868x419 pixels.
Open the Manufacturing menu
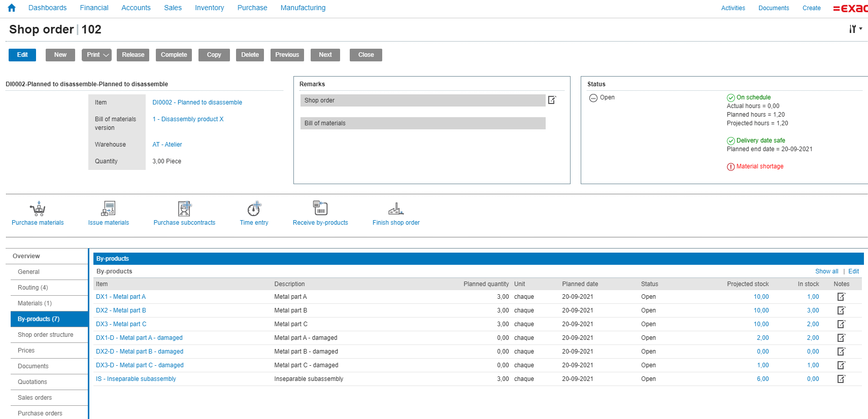point(303,8)
